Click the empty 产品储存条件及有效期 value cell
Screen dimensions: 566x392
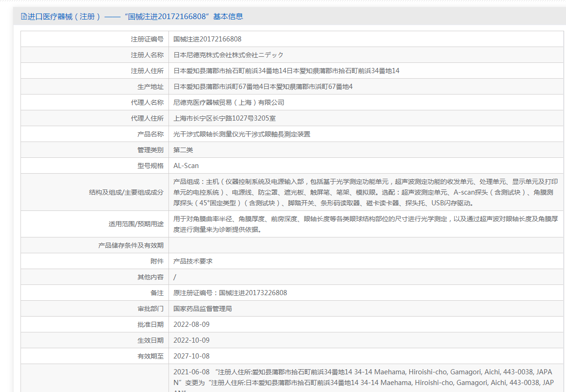point(365,245)
